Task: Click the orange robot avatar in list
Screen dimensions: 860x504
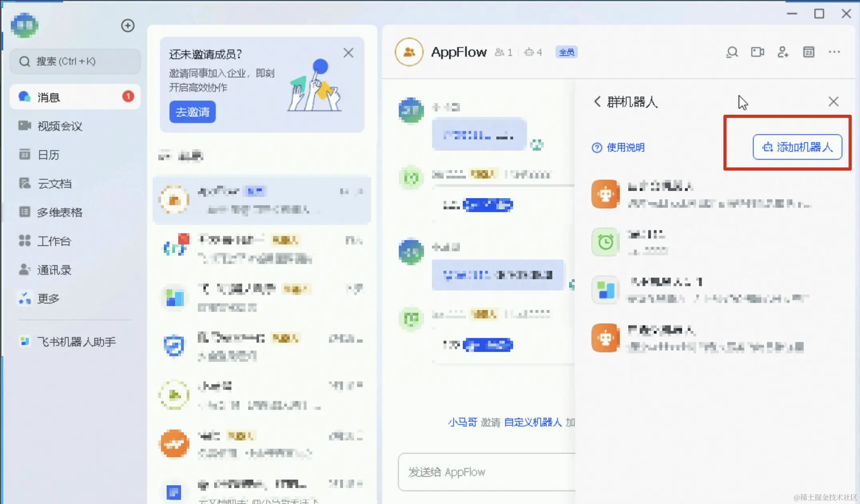Action: [605, 194]
